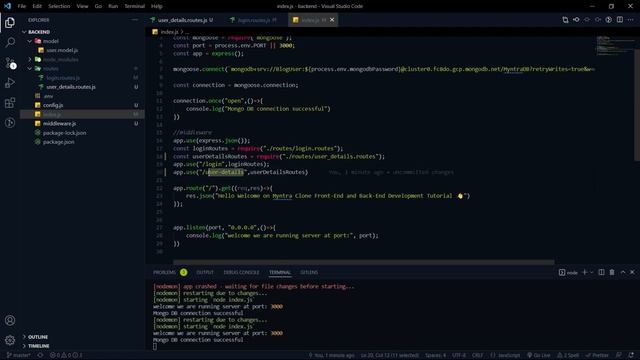Open the .env file in explorer

[x=48, y=96]
